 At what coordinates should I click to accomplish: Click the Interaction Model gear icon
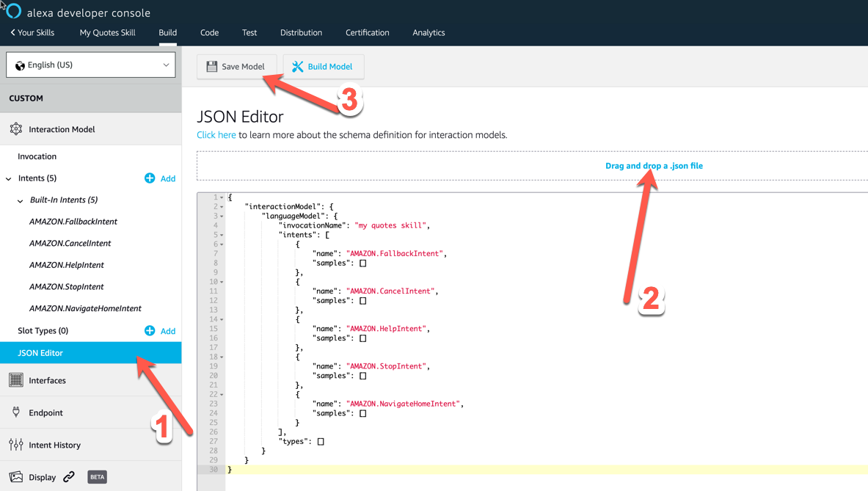coord(16,129)
